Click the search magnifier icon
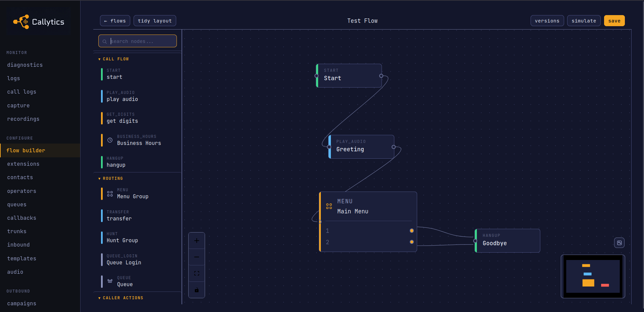This screenshot has height=312, width=644. (105, 41)
